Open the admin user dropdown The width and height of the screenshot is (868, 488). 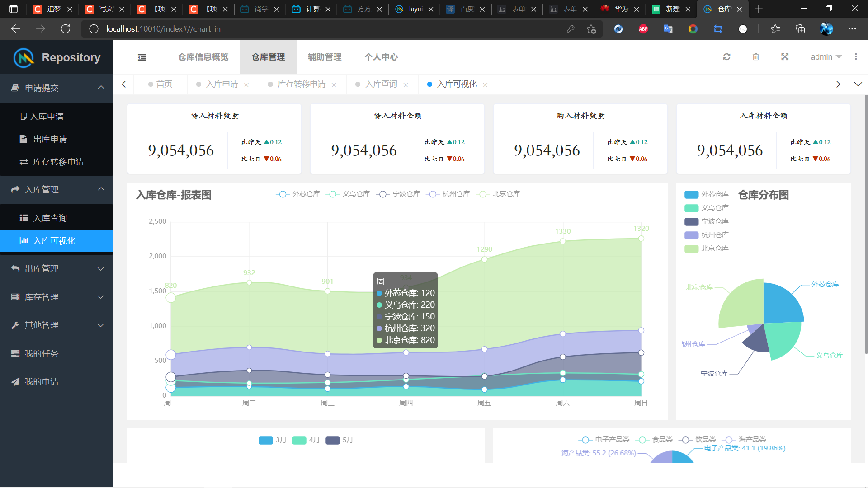click(826, 57)
